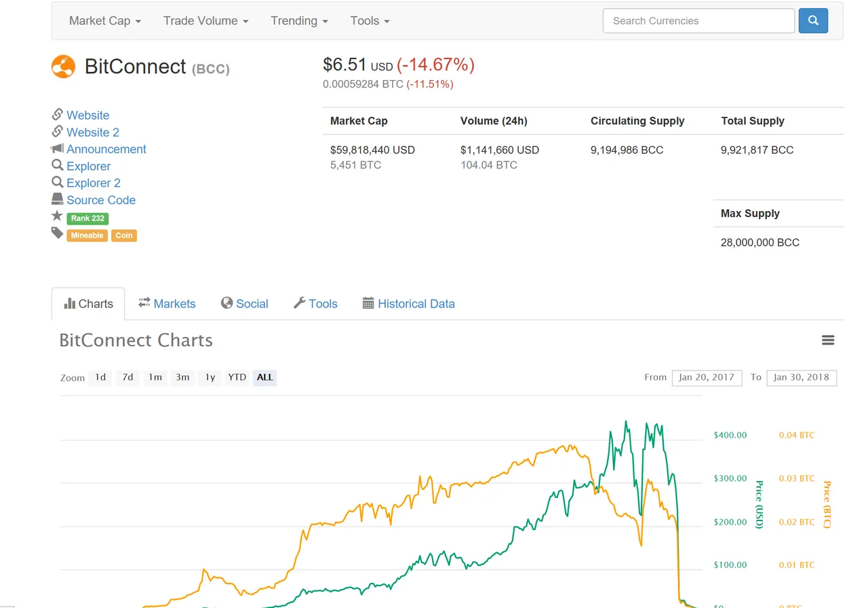Click the Mineable tag badge
The image size is (868, 608).
pos(87,235)
